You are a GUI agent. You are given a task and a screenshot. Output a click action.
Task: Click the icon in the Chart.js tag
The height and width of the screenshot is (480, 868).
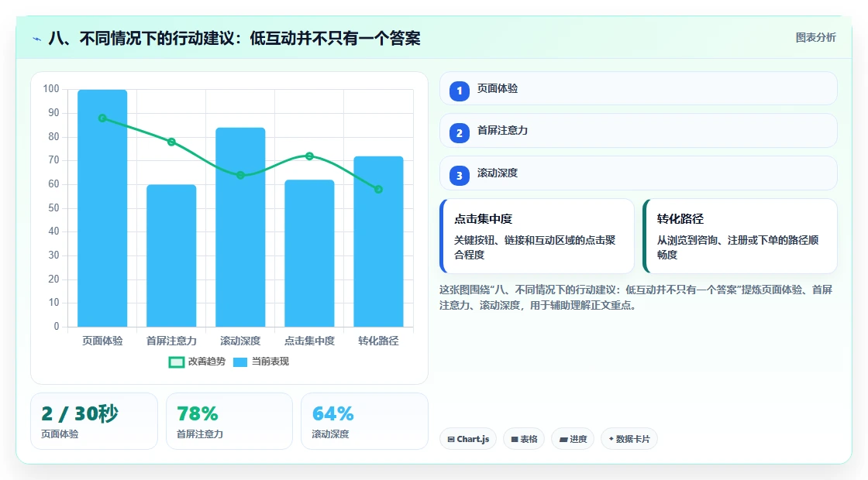[x=451, y=439]
